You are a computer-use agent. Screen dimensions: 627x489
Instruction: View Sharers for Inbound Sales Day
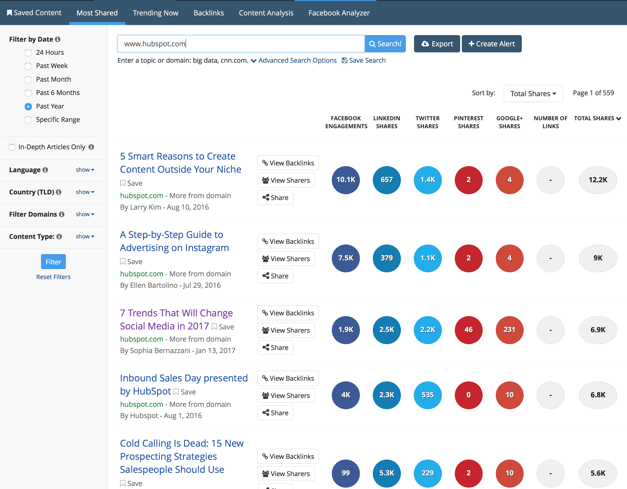pos(286,395)
